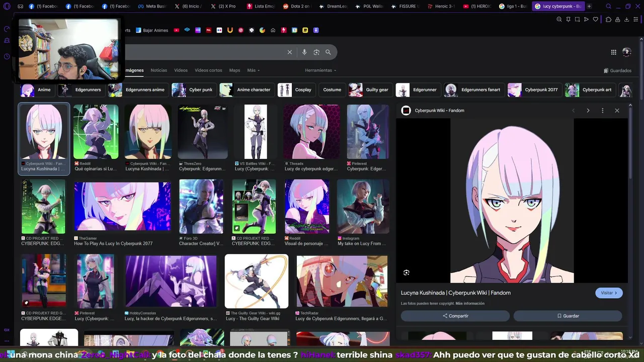644x362 pixels.
Task: Select the Costume filter chip
Action: [332, 90]
